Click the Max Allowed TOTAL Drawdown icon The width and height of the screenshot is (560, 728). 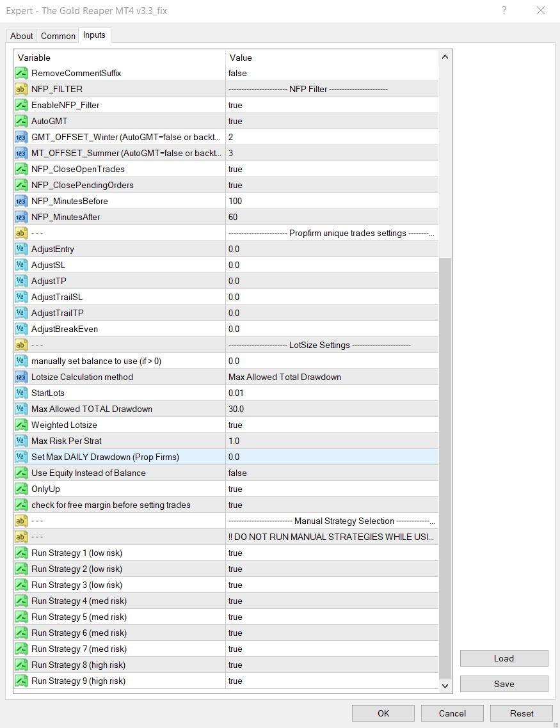(x=21, y=409)
